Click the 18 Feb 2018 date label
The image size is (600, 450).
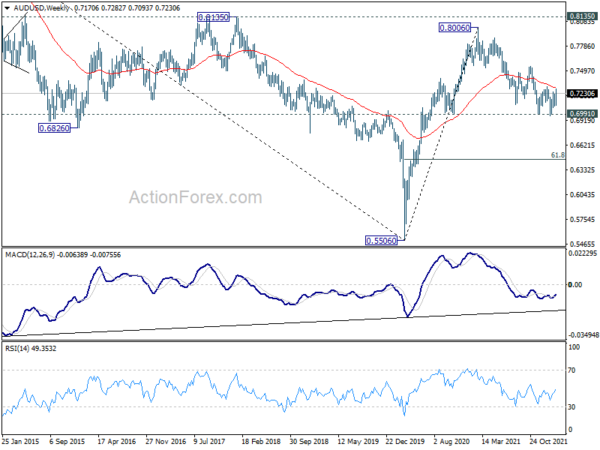(261, 442)
